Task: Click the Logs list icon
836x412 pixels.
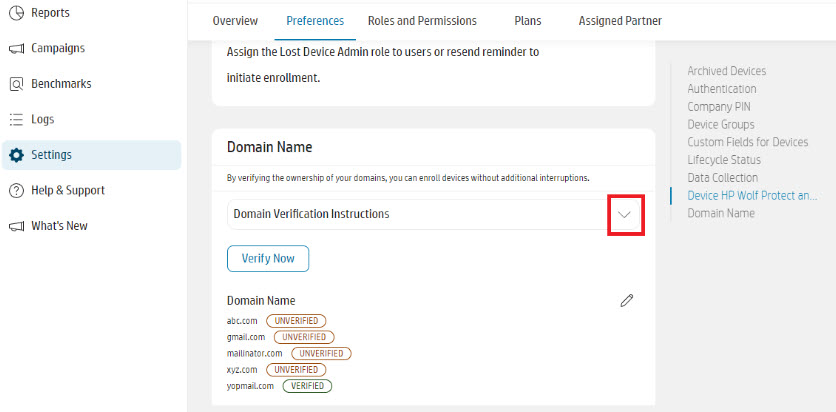Action: 16,119
